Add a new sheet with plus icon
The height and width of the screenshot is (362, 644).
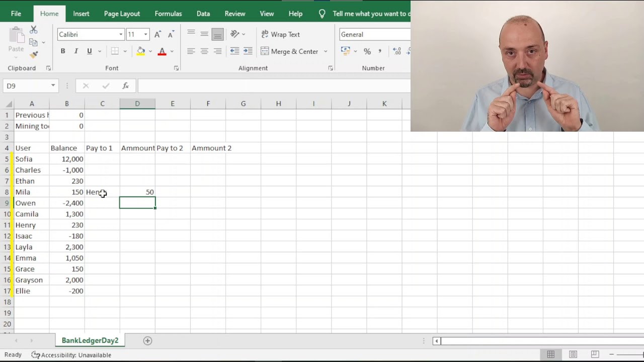click(147, 341)
